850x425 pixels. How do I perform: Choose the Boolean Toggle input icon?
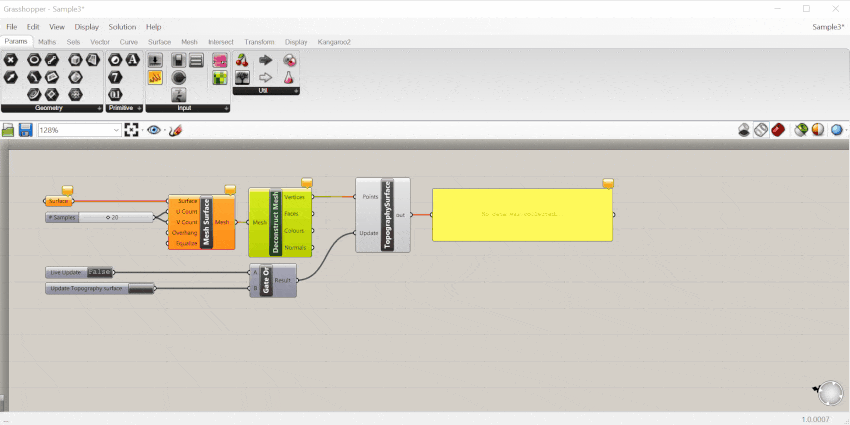[179, 60]
